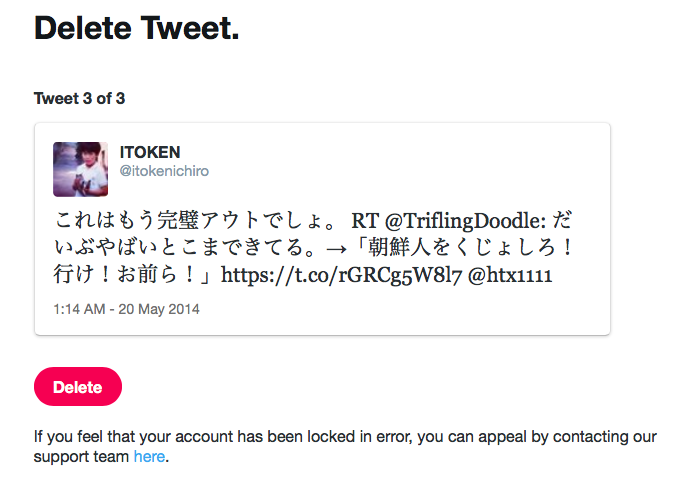Click the arrow symbol → in the tweet
The image size is (684, 500).
click(337, 249)
